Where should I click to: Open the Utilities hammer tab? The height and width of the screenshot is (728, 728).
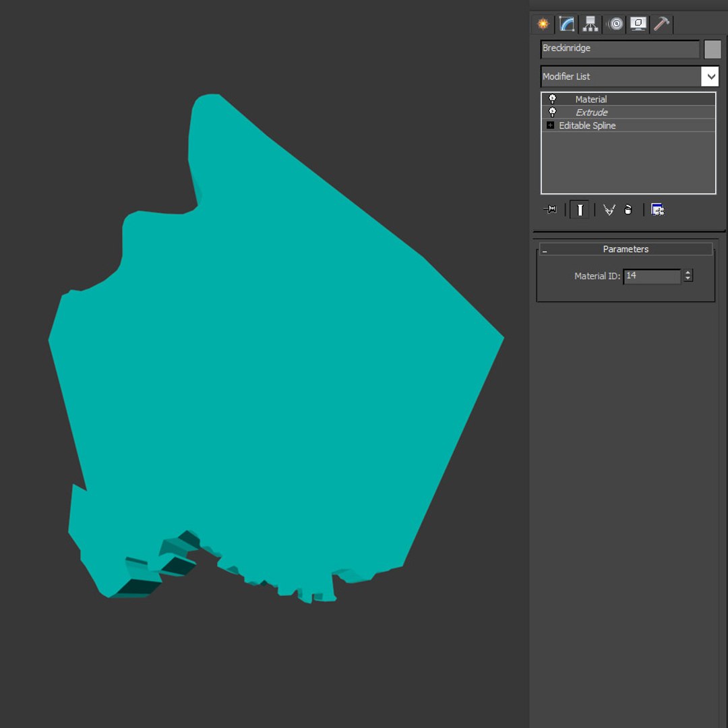click(x=661, y=24)
